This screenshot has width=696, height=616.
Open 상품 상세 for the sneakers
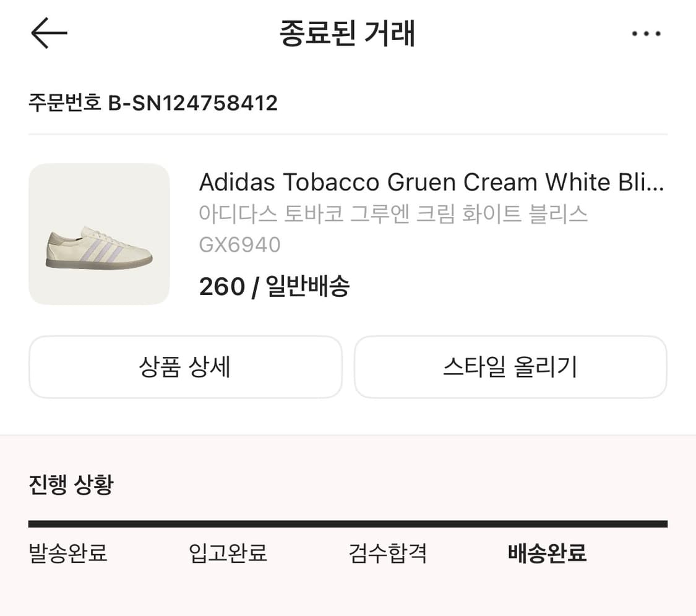click(184, 367)
